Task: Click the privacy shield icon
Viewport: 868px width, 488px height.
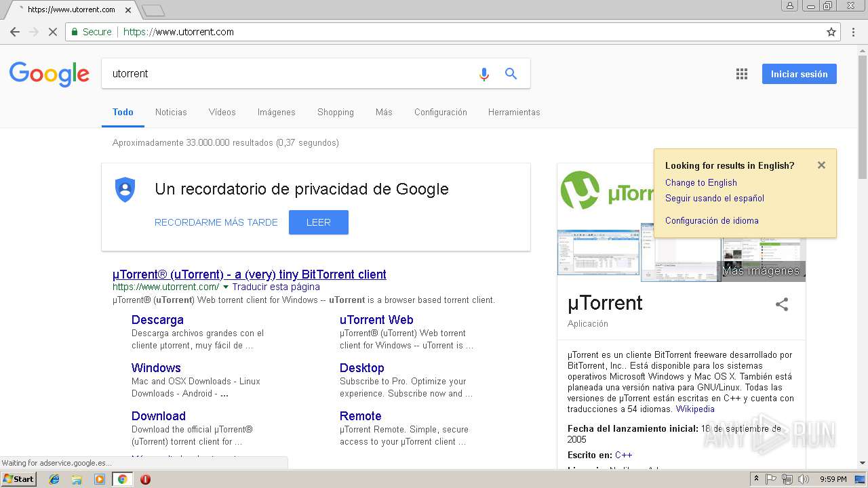Action: pyautogui.click(x=125, y=190)
